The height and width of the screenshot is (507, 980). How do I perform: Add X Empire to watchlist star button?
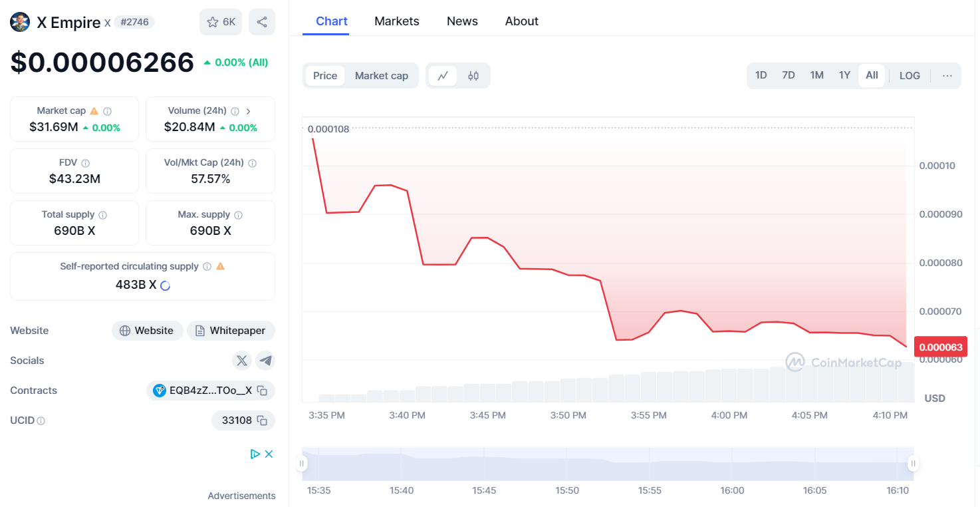221,22
